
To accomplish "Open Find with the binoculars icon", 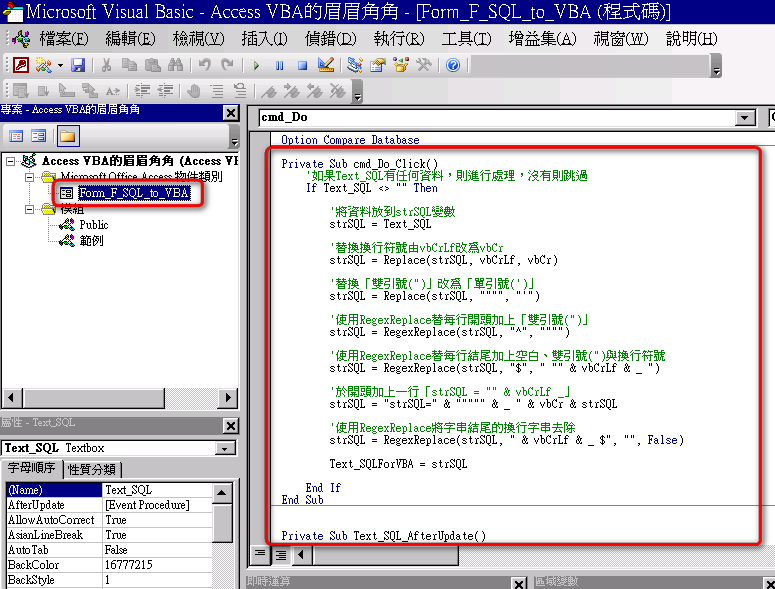I will point(175,65).
